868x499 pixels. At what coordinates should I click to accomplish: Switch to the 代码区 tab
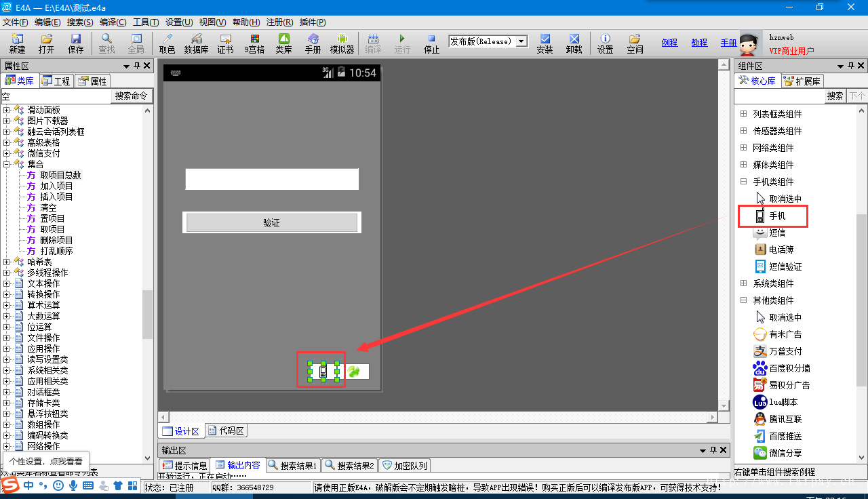[226, 431]
